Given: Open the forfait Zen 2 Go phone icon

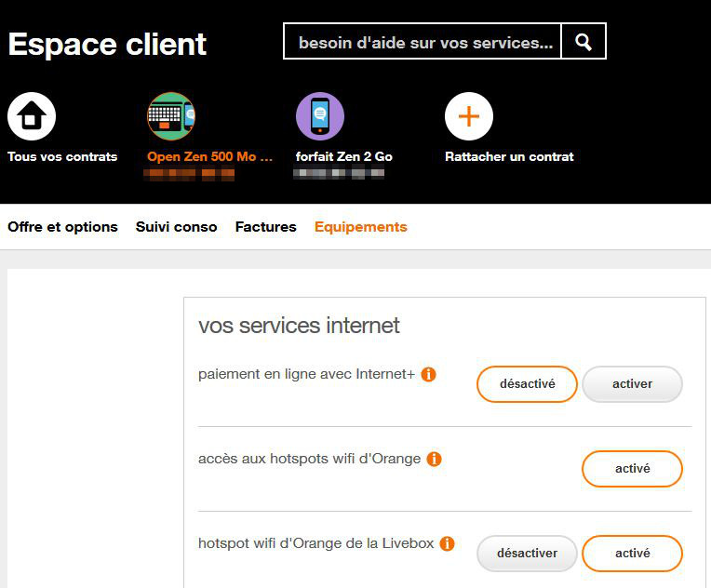Looking at the screenshot, I should point(320,117).
